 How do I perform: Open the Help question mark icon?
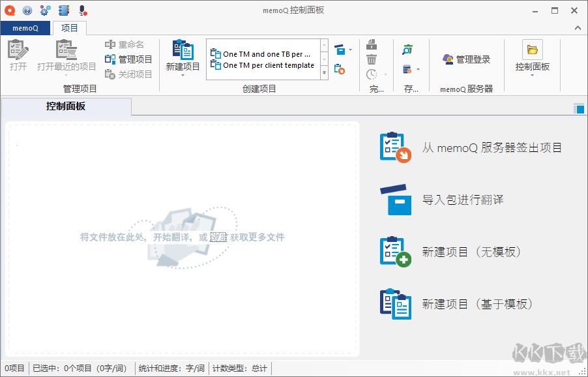tap(27, 10)
